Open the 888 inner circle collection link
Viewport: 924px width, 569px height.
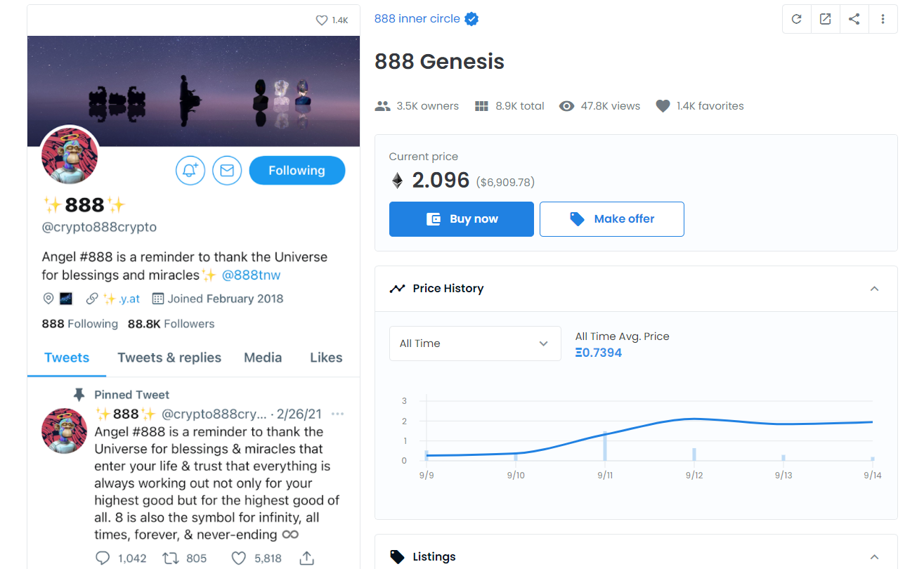click(417, 19)
